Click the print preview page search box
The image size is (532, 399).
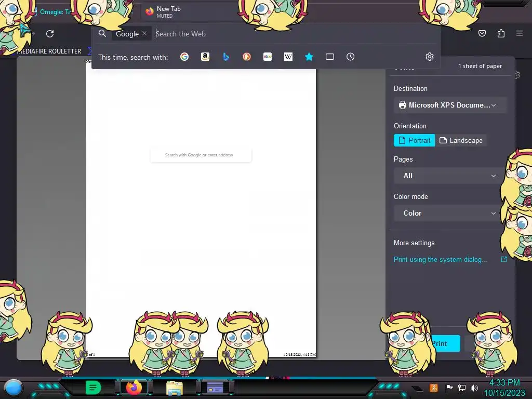pyautogui.click(x=201, y=155)
